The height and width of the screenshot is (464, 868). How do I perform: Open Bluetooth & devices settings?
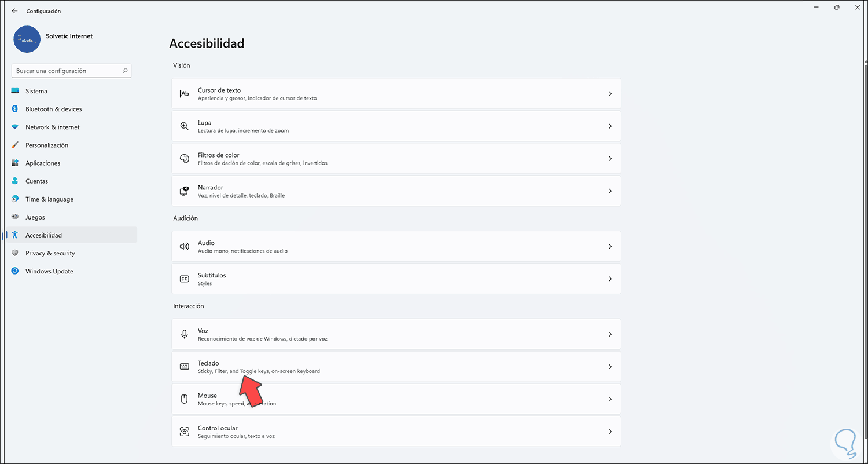tap(53, 109)
